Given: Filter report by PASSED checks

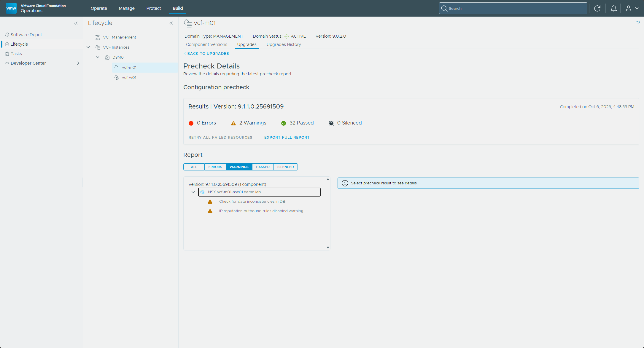Looking at the screenshot, I should (263, 167).
